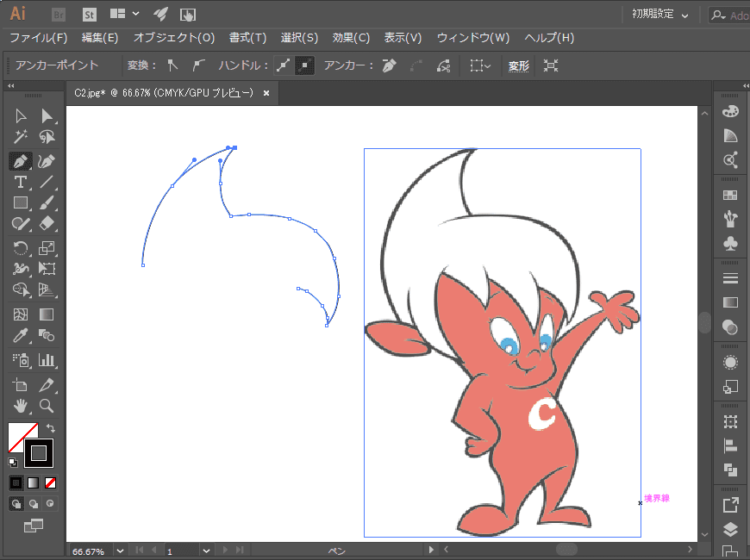Open the オブジェクト(O) menu
The height and width of the screenshot is (560, 750).
173,38
